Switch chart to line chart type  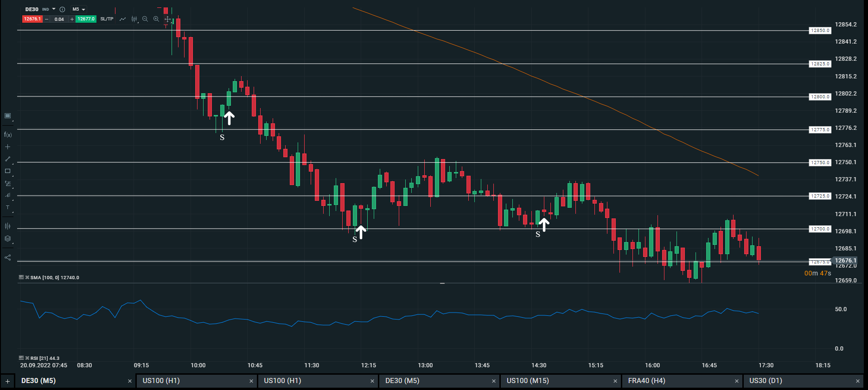click(122, 19)
